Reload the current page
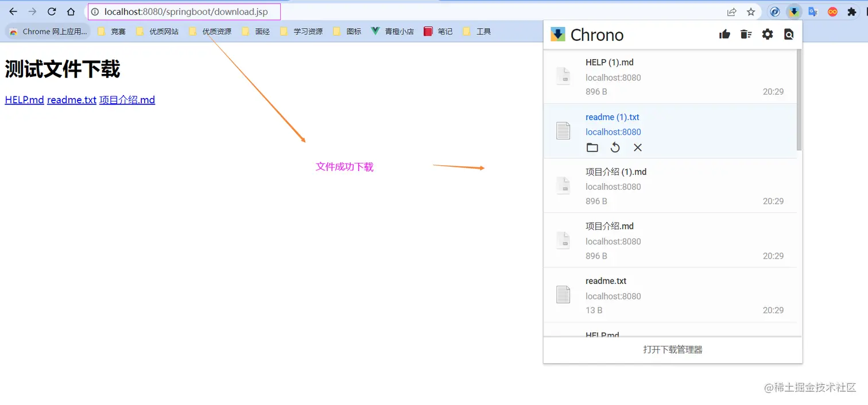 [x=52, y=11]
